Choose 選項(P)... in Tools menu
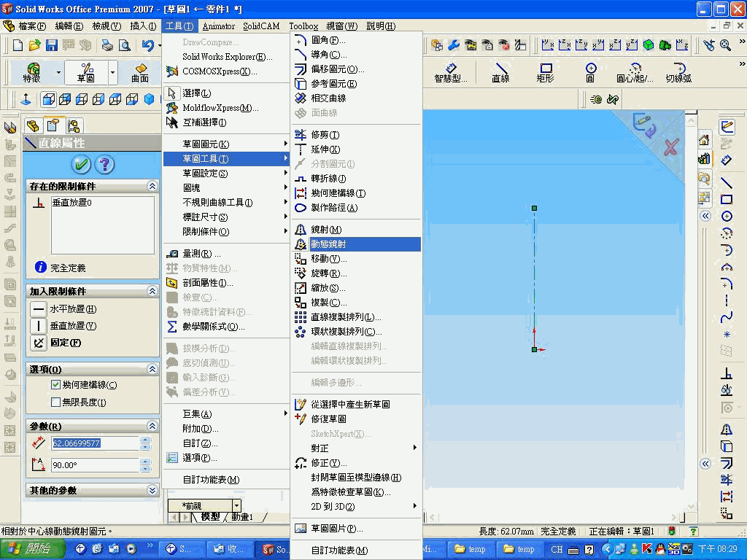Image resolution: width=747 pixels, height=560 pixels. pyautogui.click(x=226, y=458)
